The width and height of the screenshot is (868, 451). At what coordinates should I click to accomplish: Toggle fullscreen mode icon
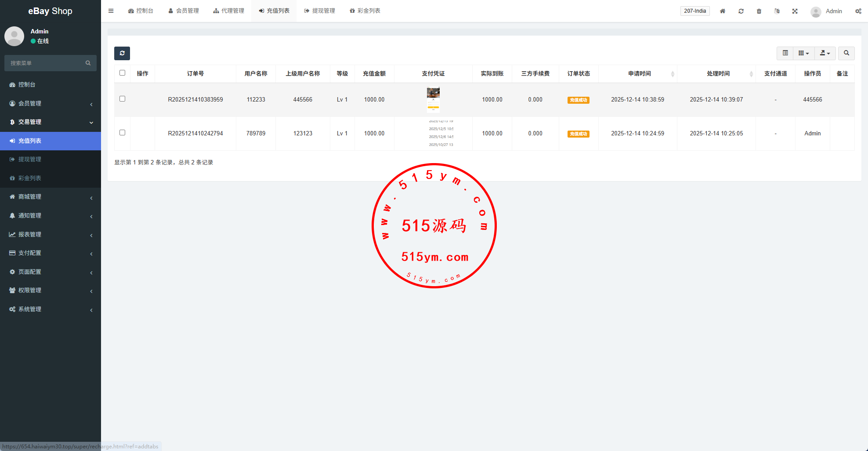coord(795,11)
